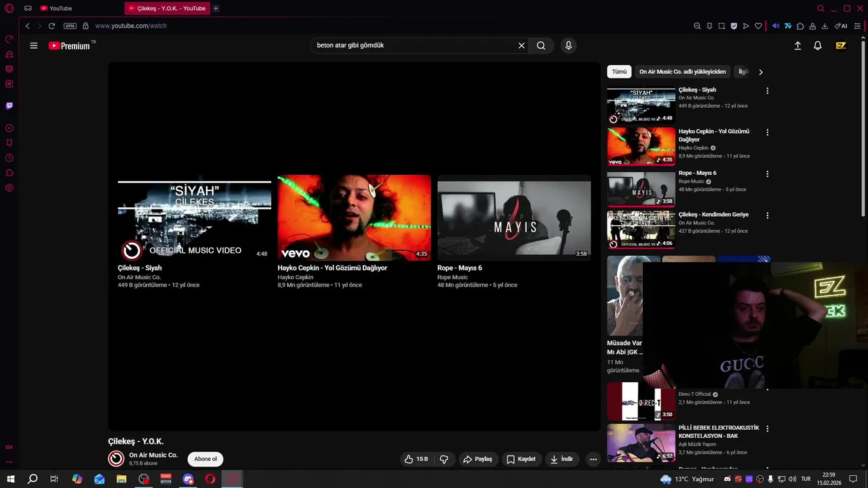Open the upload/create video icon

797,45
